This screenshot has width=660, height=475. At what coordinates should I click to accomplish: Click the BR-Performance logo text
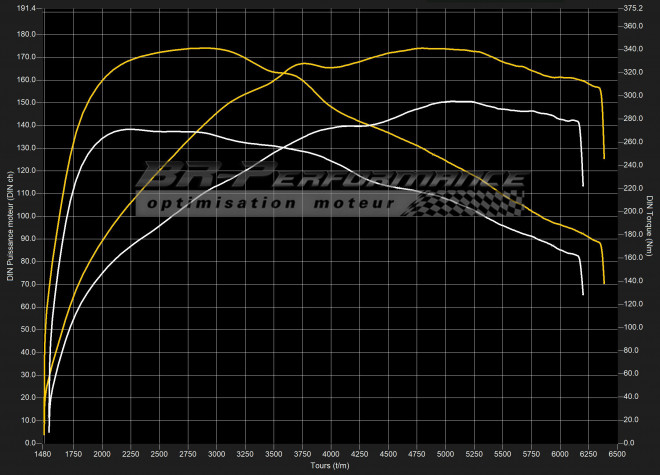330,178
